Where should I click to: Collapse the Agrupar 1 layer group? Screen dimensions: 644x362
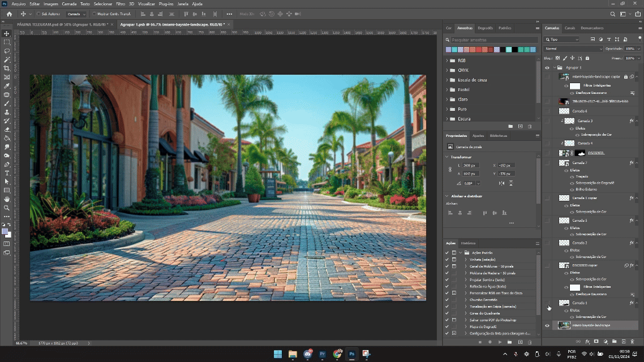(x=555, y=68)
